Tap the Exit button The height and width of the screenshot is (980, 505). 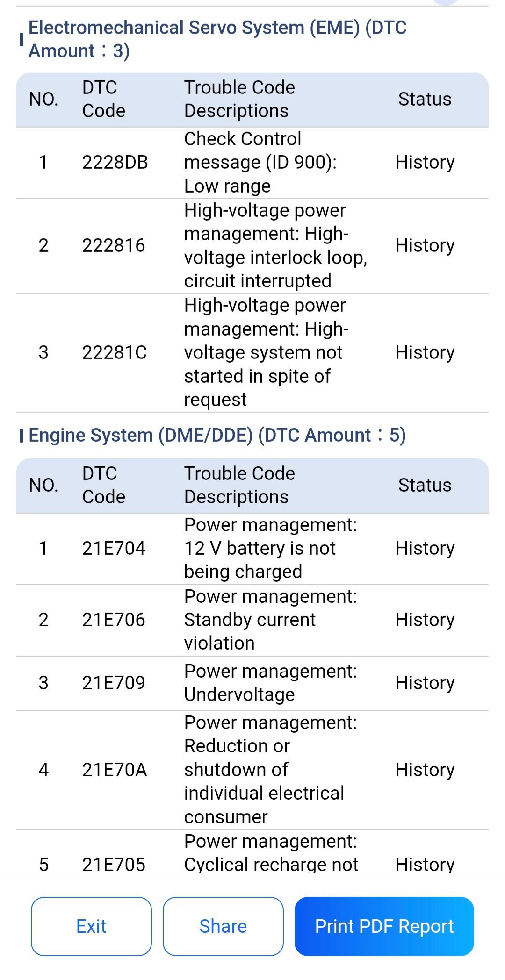(91, 926)
